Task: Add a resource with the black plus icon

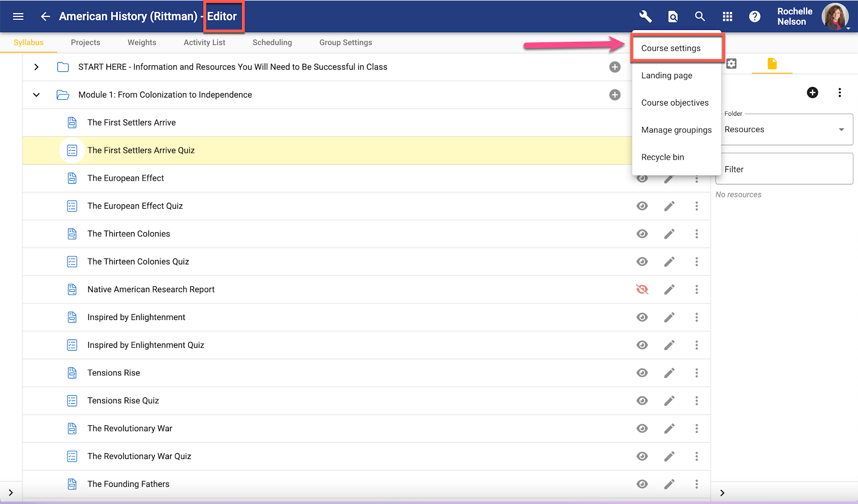Action: coord(812,93)
